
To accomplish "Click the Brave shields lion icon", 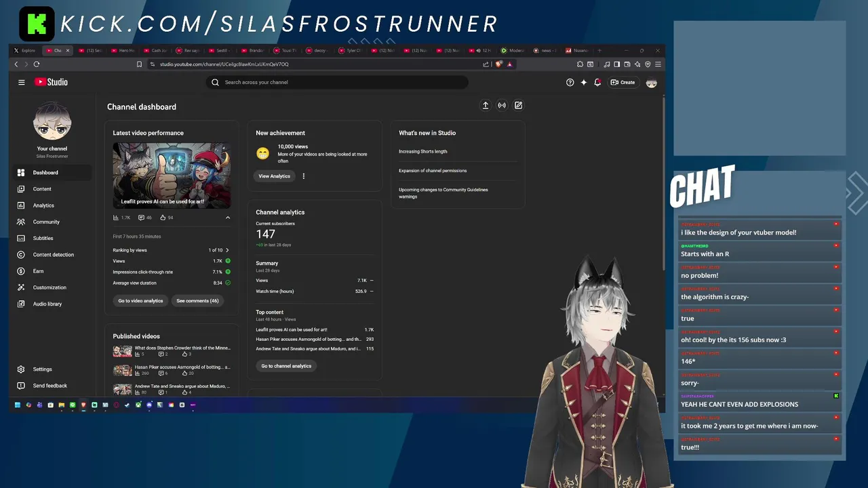I will (498, 64).
